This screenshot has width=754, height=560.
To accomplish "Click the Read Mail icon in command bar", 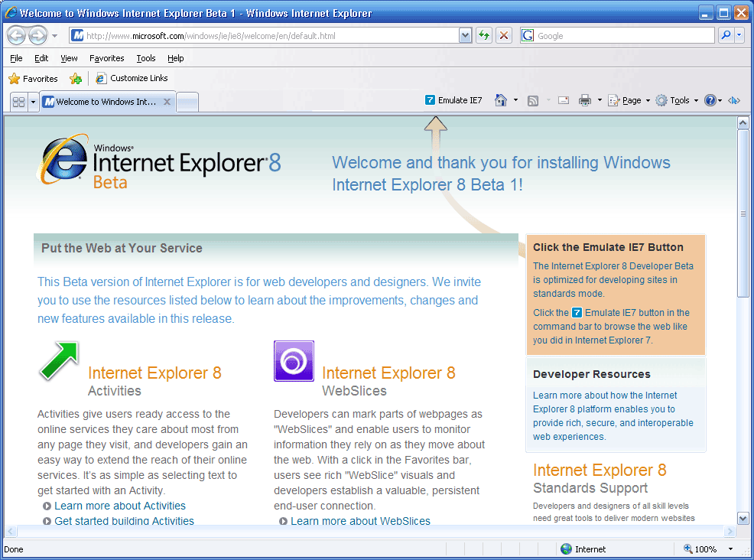I will [x=564, y=100].
